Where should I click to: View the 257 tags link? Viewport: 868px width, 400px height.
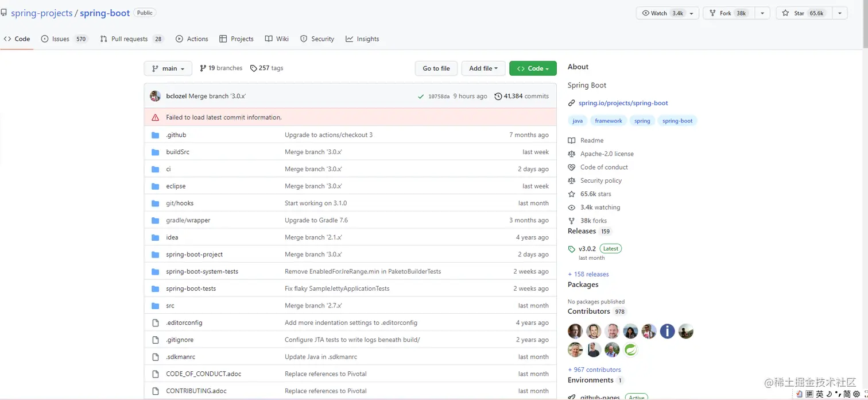[267, 68]
